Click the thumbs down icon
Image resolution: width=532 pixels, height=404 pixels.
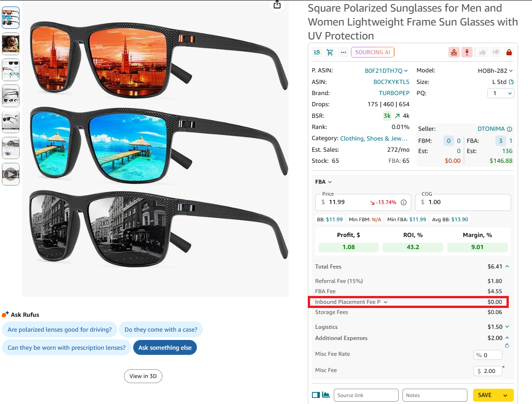496,52
